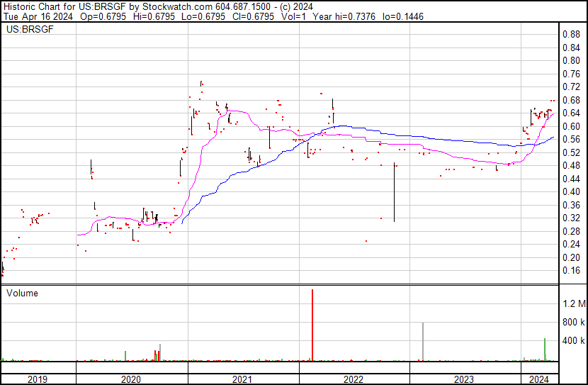This screenshot has height=385, width=588.
Task: Click the gray volume bar in early 2023
Action: 423,342
